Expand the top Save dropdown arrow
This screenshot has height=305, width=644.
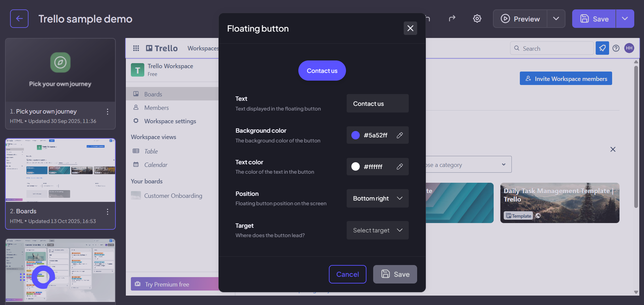pos(625,19)
